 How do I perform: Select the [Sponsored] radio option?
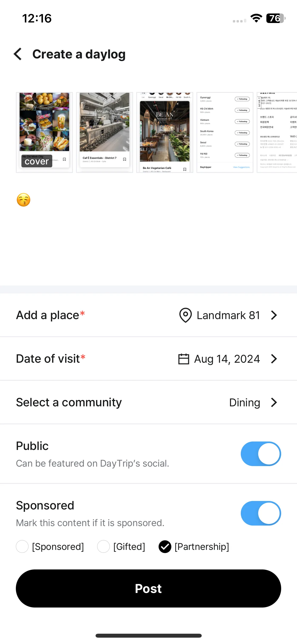click(x=22, y=546)
